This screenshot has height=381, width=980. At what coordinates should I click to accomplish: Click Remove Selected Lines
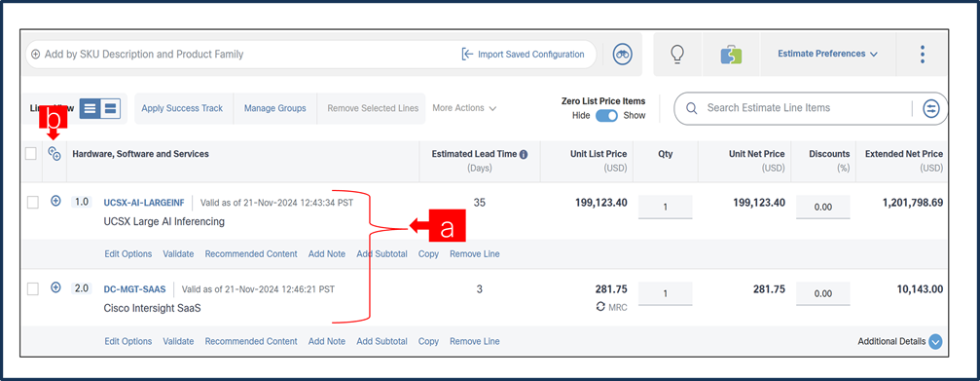[x=373, y=108]
